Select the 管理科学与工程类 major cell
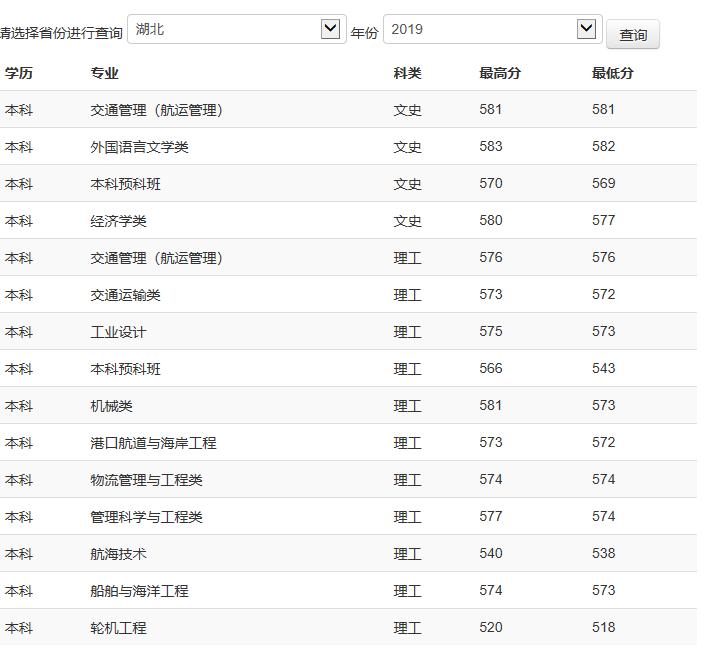 click(147, 517)
